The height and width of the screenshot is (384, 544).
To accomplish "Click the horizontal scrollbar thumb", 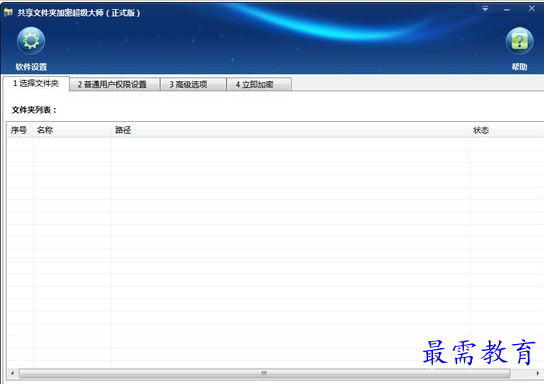I will point(264,374).
